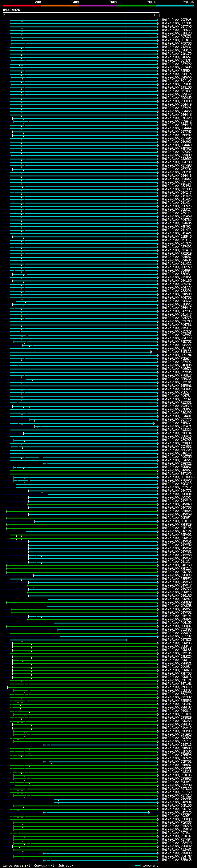This screenshot has height=868, width=197.
Task: Select label UniRef100_A9P0Q2
Action: point(177,535)
